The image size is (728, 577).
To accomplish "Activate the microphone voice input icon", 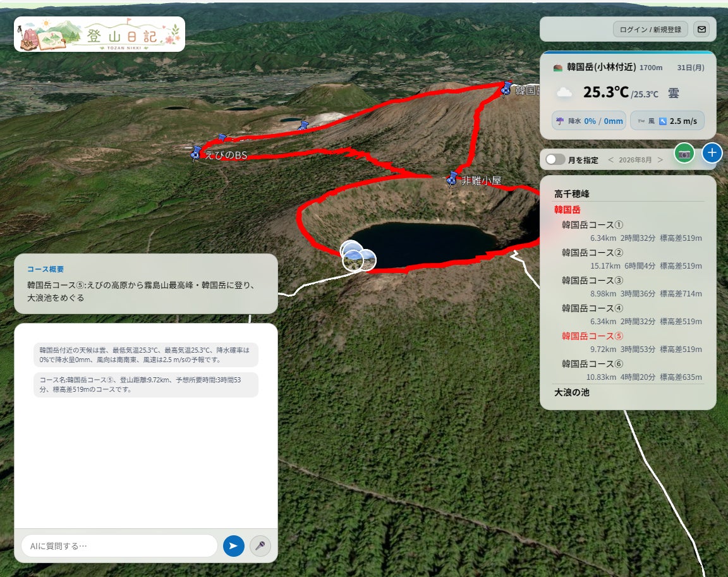I will tap(260, 546).
